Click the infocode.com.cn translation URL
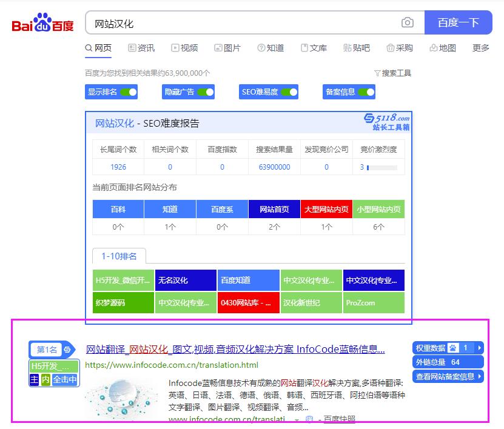 172,365
